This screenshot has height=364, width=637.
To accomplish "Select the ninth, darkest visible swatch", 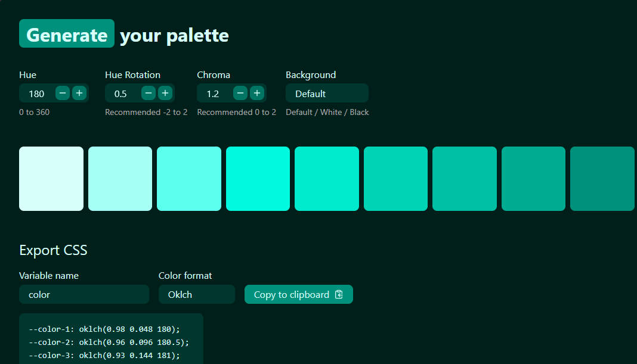I will 602,179.
